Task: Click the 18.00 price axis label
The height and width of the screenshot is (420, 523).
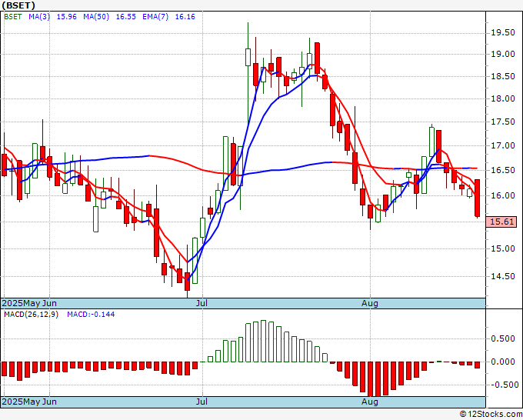Action: coord(503,98)
